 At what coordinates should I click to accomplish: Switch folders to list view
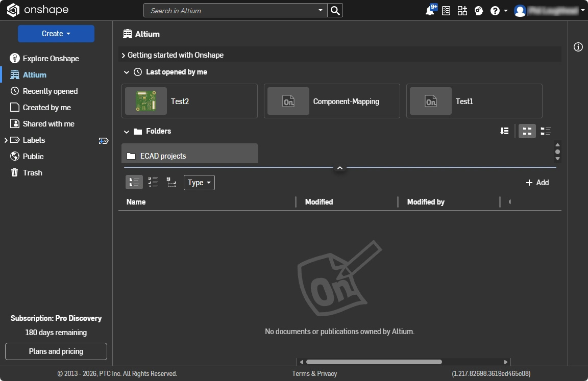[546, 131]
